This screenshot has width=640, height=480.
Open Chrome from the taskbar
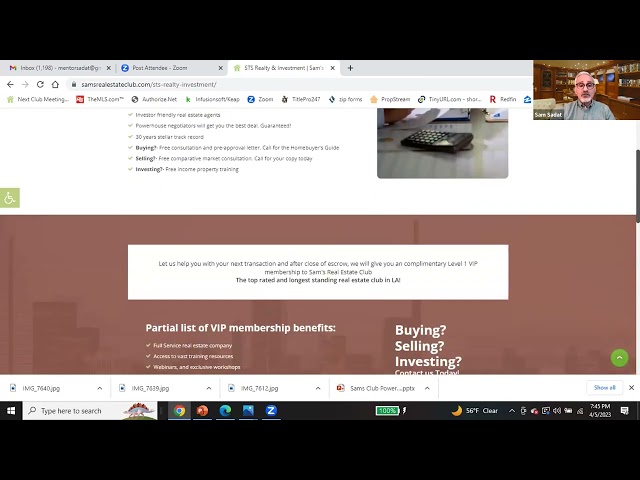(179, 411)
